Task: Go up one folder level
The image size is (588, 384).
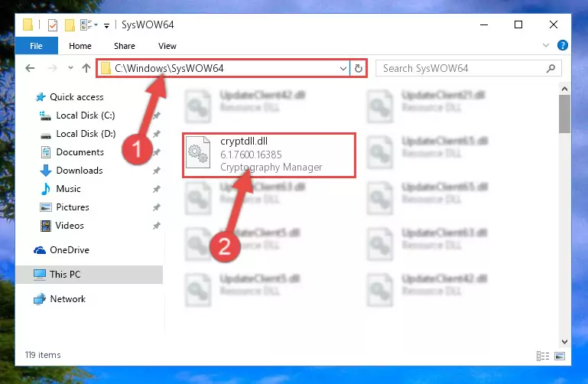Action: coord(86,68)
